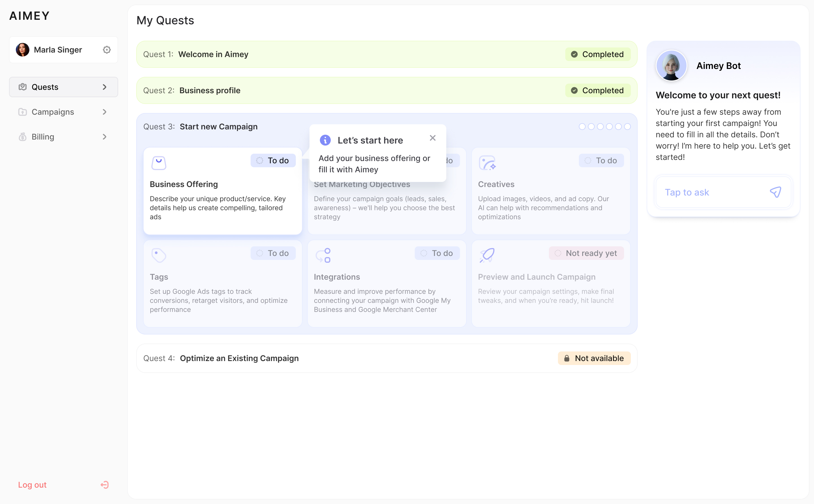This screenshot has width=814, height=504.
Task: Click the To do status on Business Offering
Action: tap(273, 161)
